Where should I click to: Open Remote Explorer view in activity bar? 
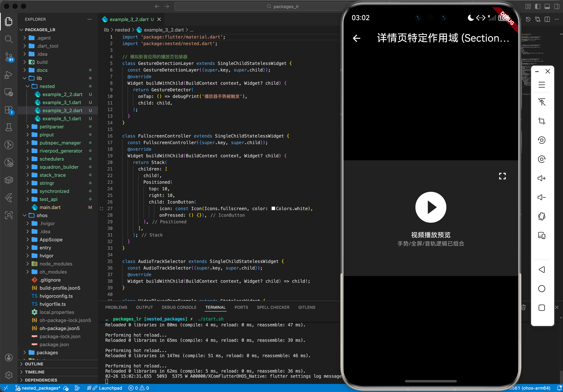pos(9,92)
